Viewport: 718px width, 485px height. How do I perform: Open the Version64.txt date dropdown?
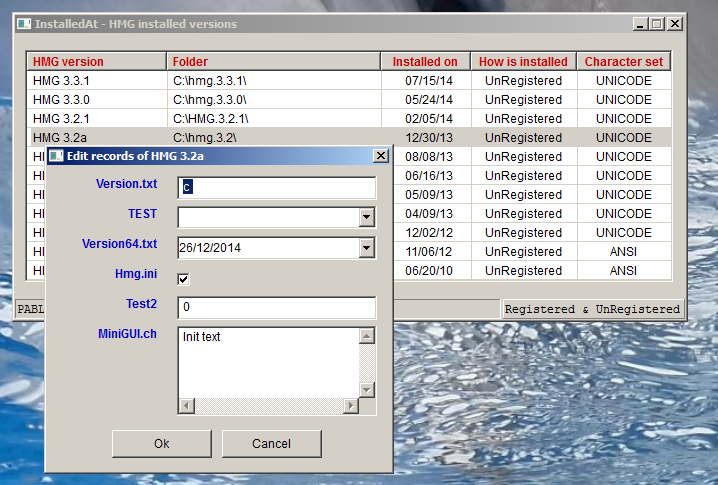366,248
